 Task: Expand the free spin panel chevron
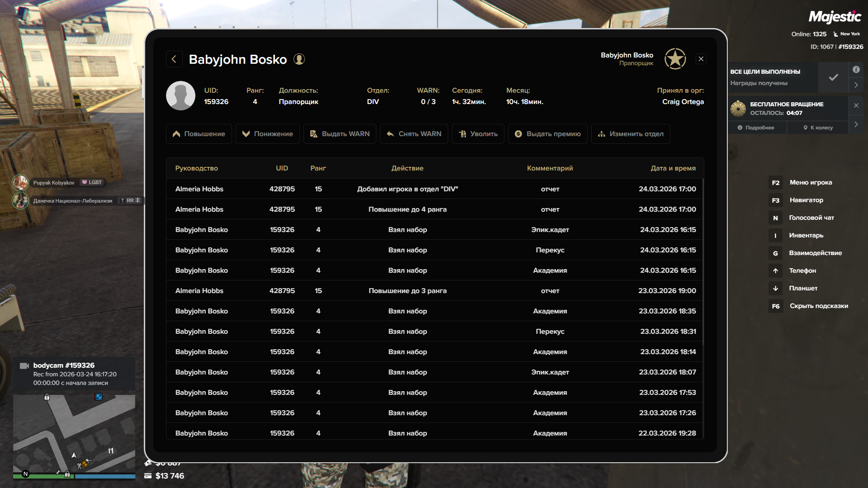856,124
